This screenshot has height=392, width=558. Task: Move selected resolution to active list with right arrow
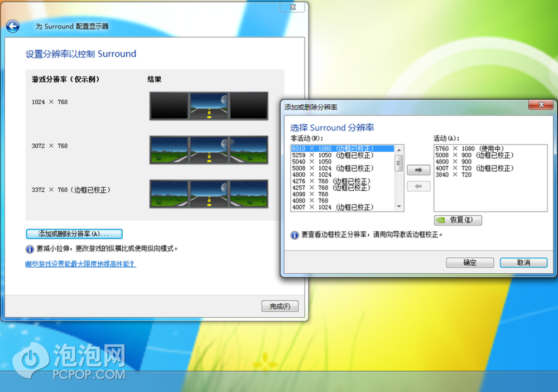[x=419, y=170]
